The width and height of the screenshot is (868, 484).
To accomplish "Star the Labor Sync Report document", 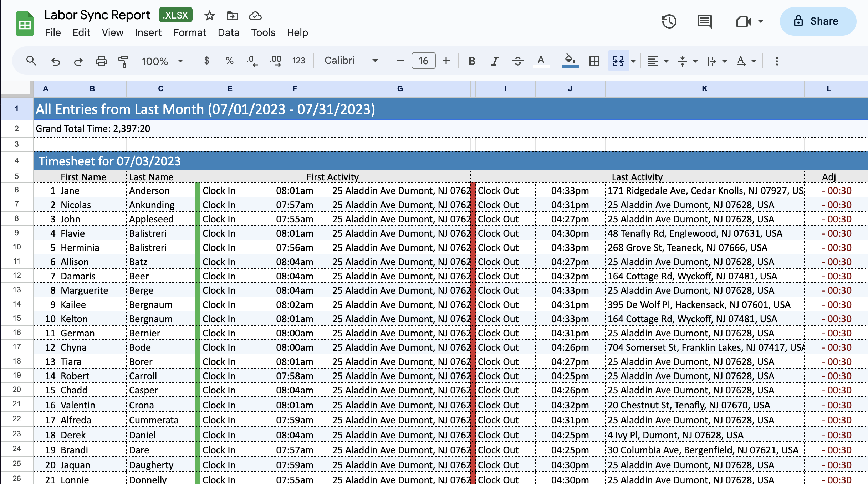I will coord(210,16).
